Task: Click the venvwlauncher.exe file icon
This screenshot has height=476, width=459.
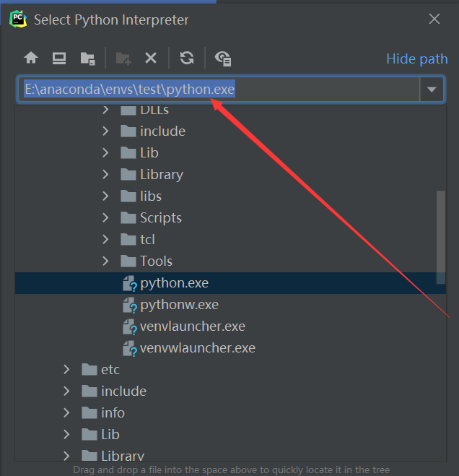Action: pos(129,348)
